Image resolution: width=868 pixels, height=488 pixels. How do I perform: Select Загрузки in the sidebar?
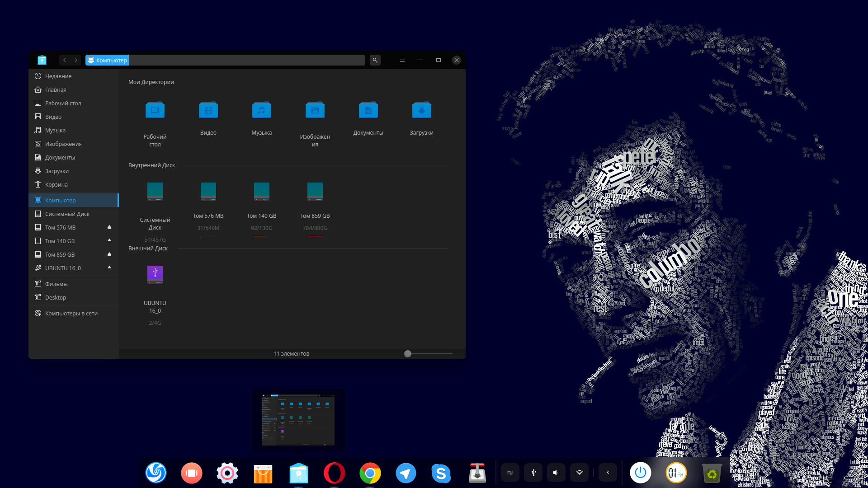tap(74, 171)
